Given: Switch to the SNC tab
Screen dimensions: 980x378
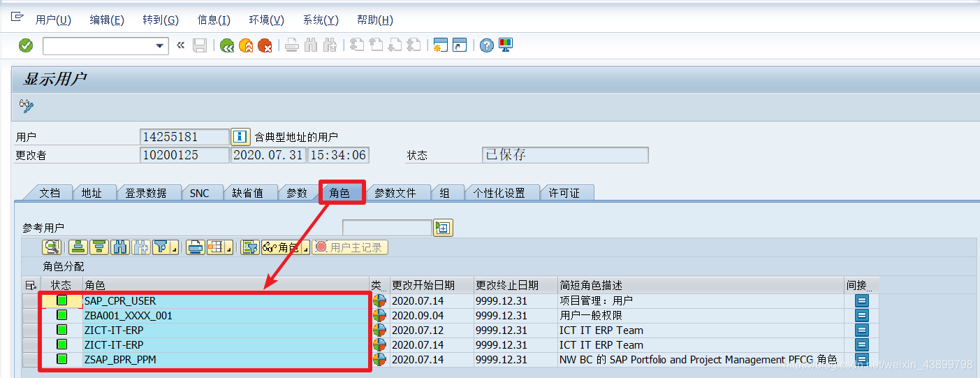Looking at the screenshot, I should [200, 193].
